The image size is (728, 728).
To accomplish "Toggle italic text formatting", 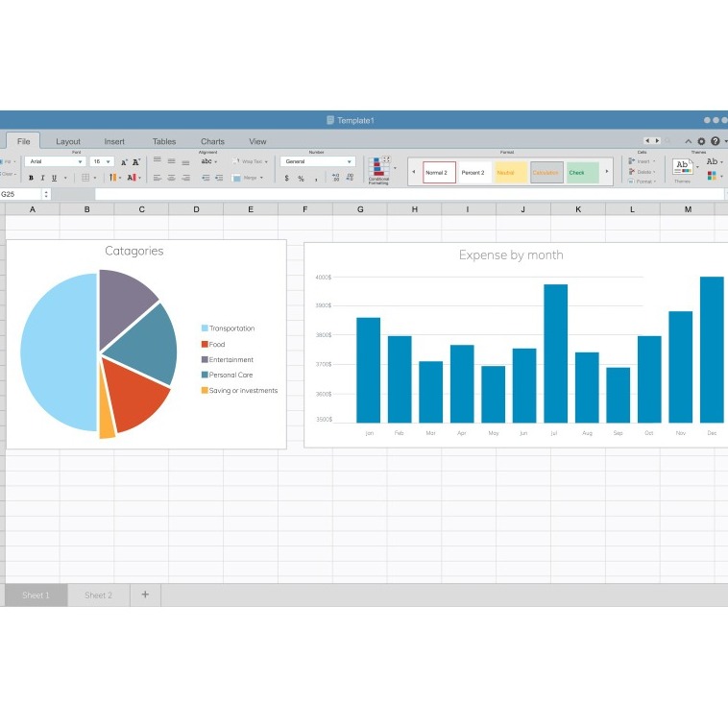I will (x=42, y=178).
